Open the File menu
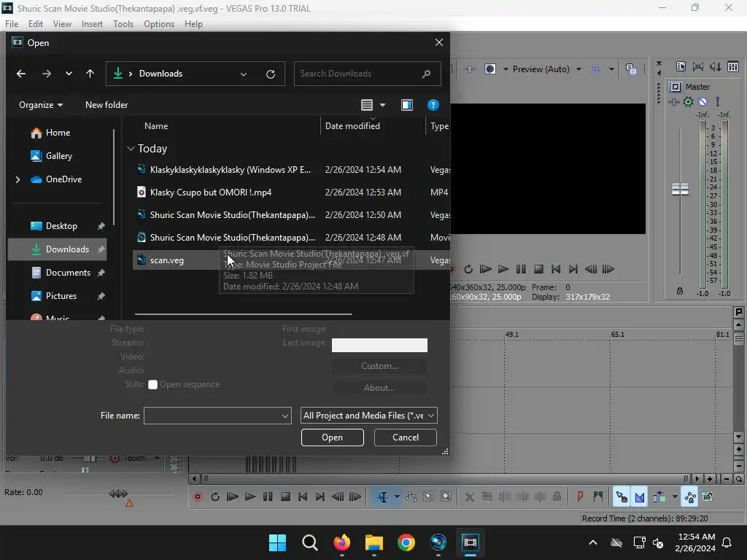Viewport: 747px width, 560px height. pyautogui.click(x=12, y=24)
